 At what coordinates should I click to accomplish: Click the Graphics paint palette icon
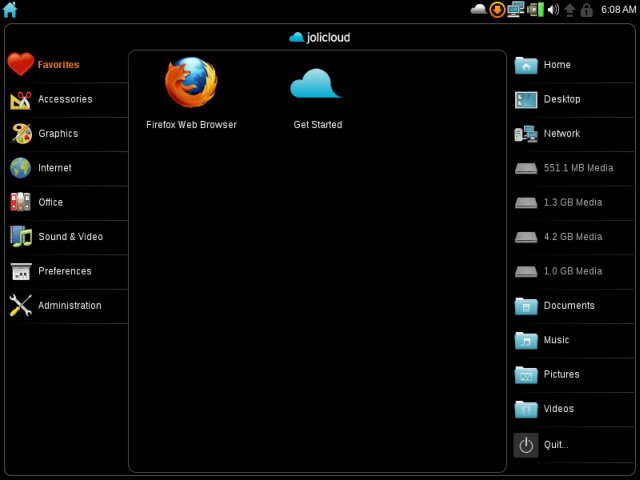(x=21, y=133)
